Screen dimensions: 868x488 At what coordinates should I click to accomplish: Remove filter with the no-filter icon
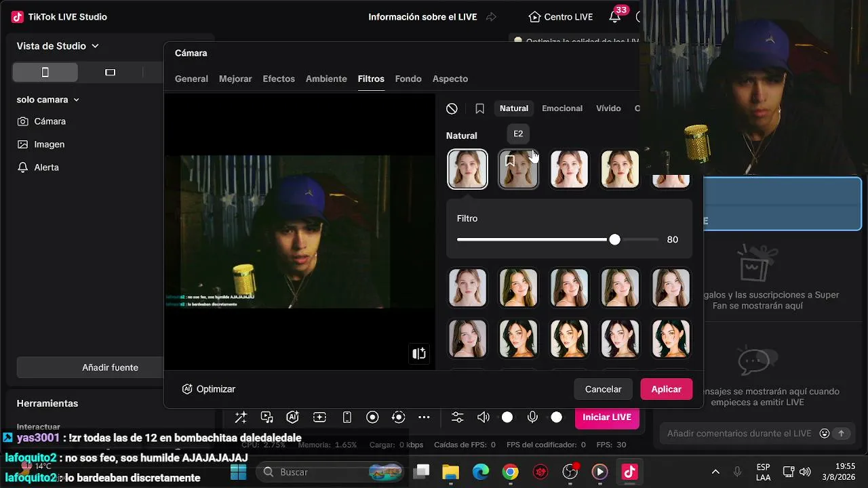(452, 108)
